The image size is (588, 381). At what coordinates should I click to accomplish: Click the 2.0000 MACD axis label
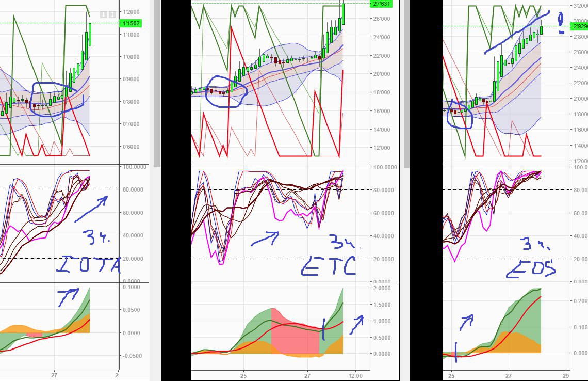pos(382,288)
